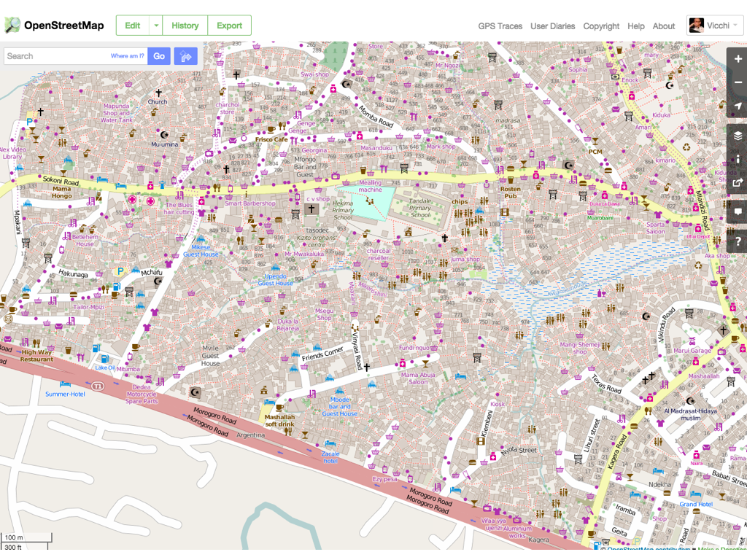Click the Mvile Guest House label
The image size is (747, 560).
coord(211,356)
